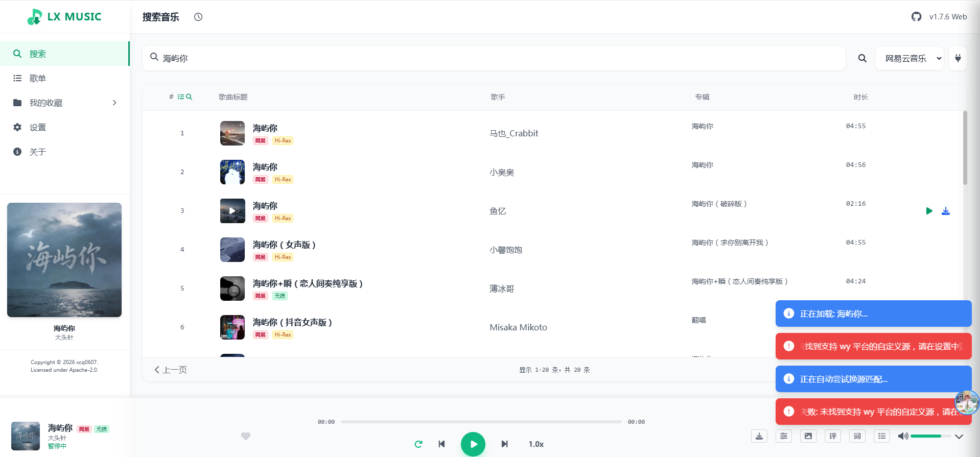Skip to the next track

504,444
